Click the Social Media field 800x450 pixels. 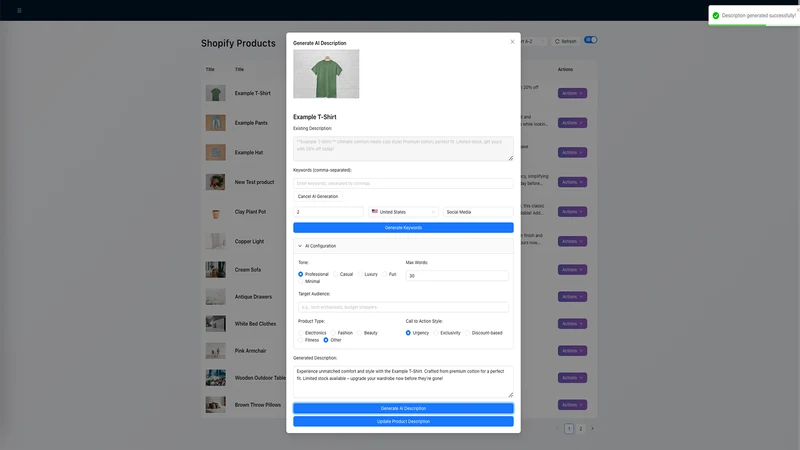tap(478, 212)
